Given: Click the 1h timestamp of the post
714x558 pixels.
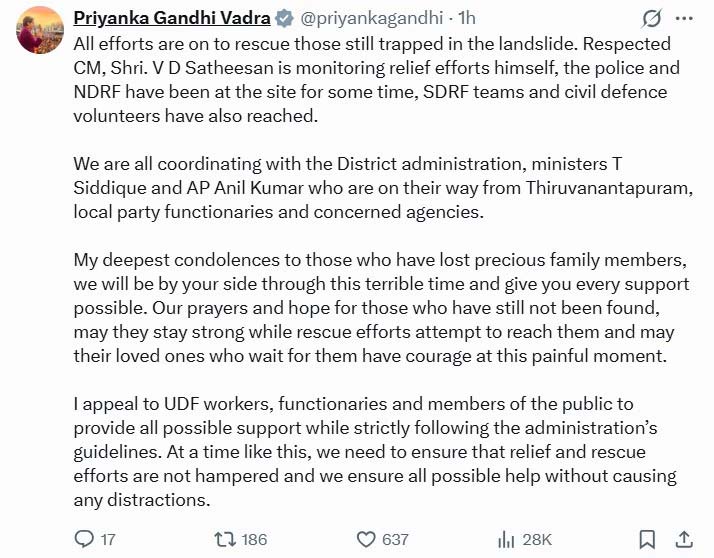Looking at the screenshot, I should click(x=467, y=18).
